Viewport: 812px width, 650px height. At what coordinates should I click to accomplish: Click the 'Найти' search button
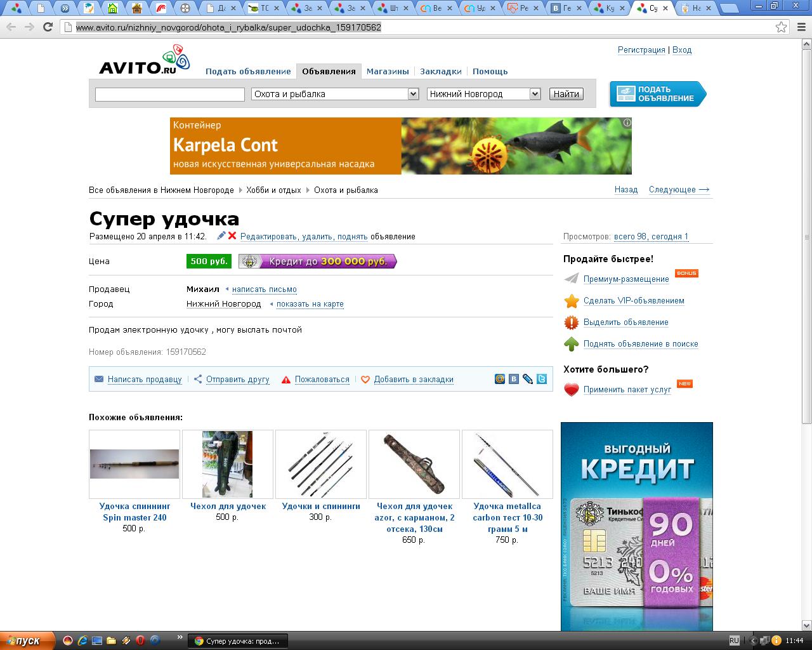[566, 94]
